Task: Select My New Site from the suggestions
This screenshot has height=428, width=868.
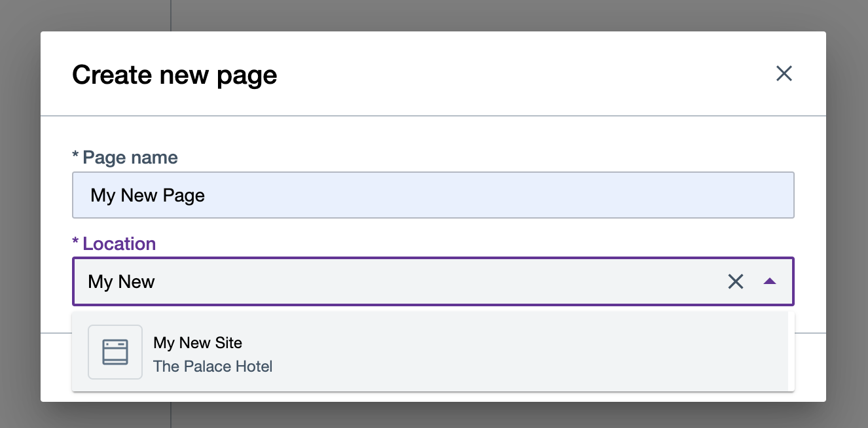Action: 198,343
